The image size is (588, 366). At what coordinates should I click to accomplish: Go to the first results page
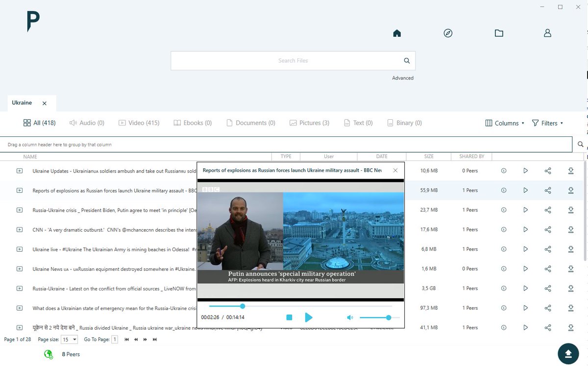pos(127,340)
